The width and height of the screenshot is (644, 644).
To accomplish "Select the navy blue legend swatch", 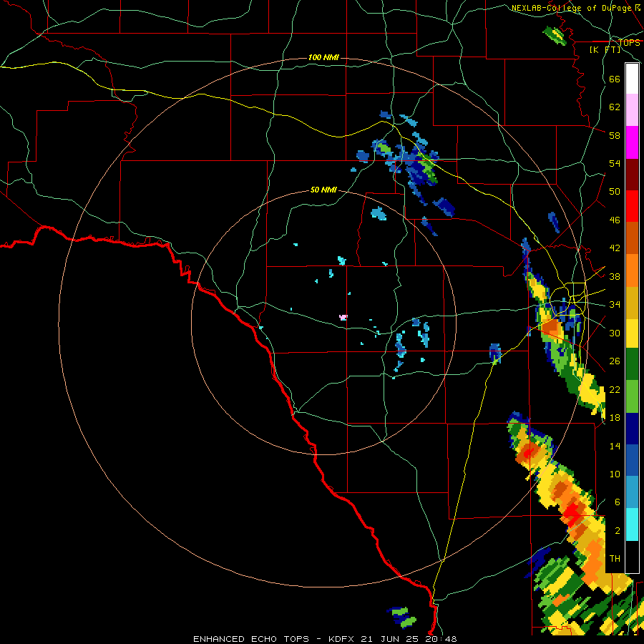I will pos(632,429).
